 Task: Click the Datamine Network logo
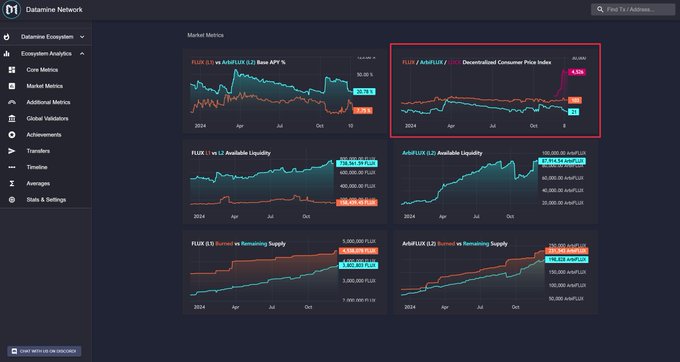[x=11, y=9]
